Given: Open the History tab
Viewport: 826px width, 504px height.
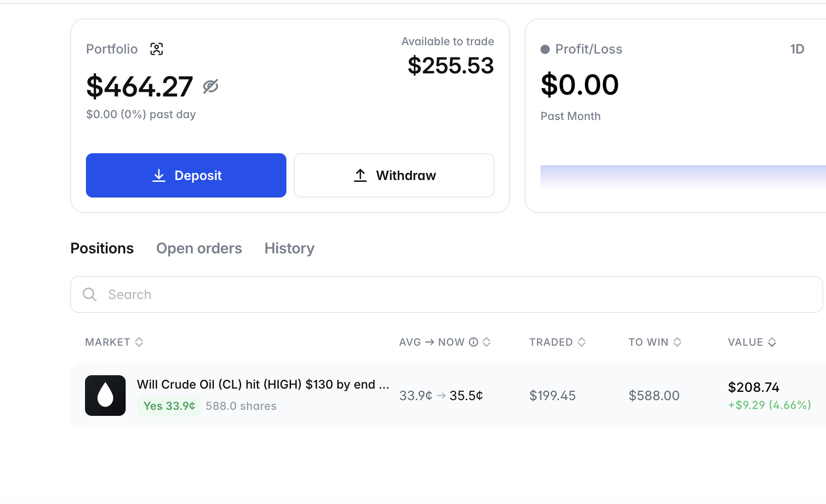Looking at the screenshot, I should pos(289,248).
